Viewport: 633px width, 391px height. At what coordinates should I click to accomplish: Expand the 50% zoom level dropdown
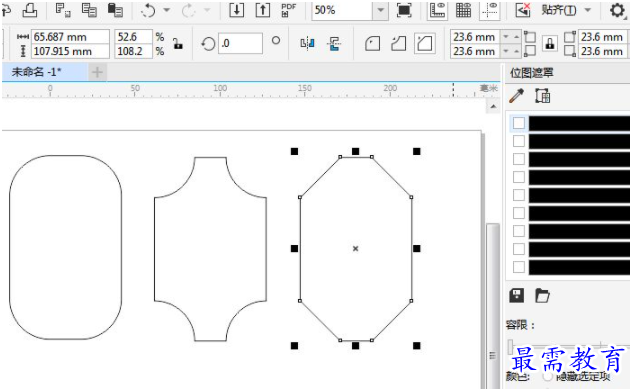[x=380, y=10]
